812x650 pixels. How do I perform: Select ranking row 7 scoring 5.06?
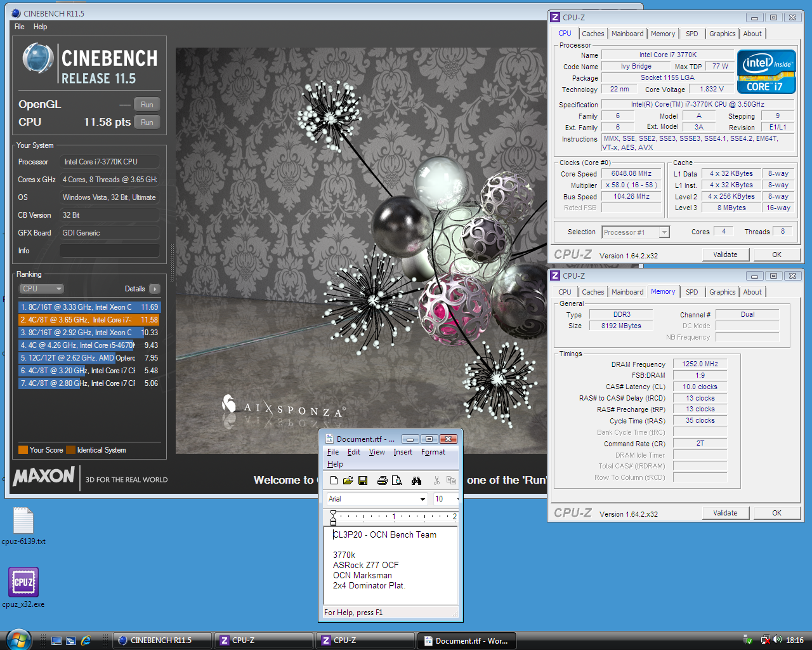[89, 383]
